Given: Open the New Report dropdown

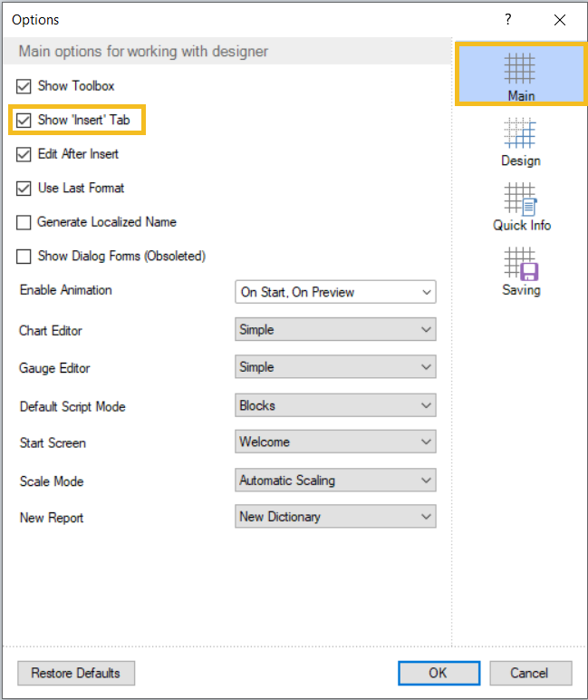Looking at the screenshot, I should coord(335,517).
